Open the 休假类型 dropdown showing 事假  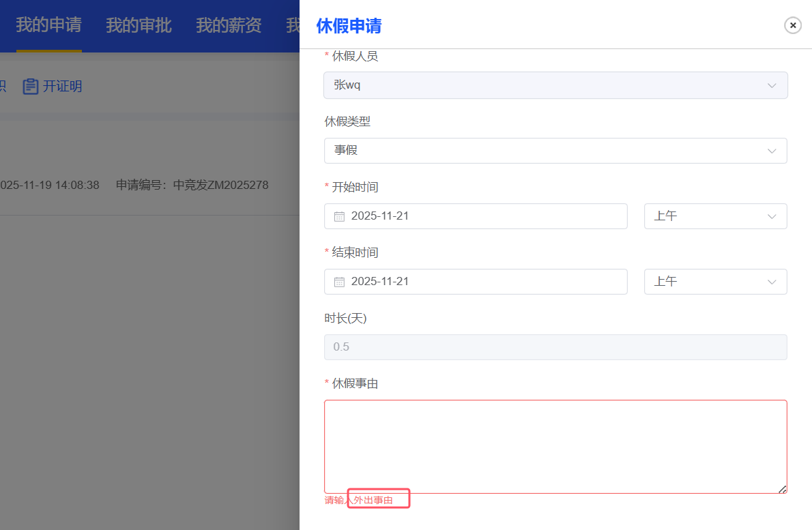(x=555, y=151)
